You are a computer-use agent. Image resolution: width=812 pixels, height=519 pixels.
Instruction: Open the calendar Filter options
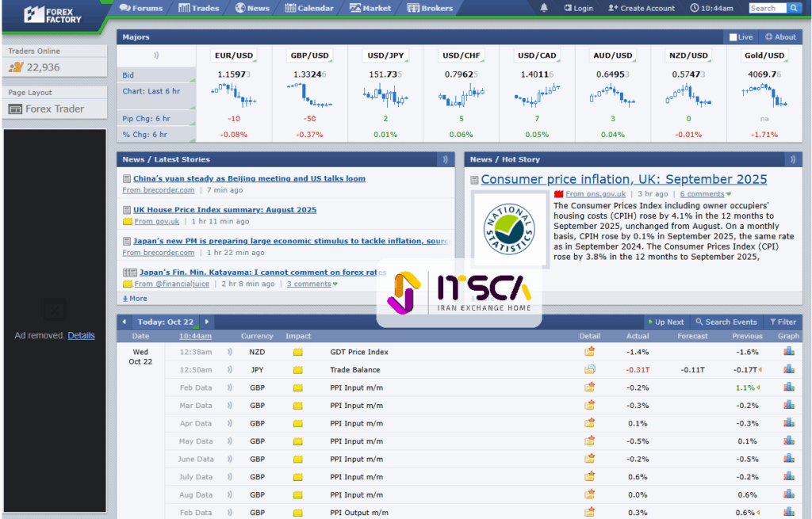(x=783, y=322)
